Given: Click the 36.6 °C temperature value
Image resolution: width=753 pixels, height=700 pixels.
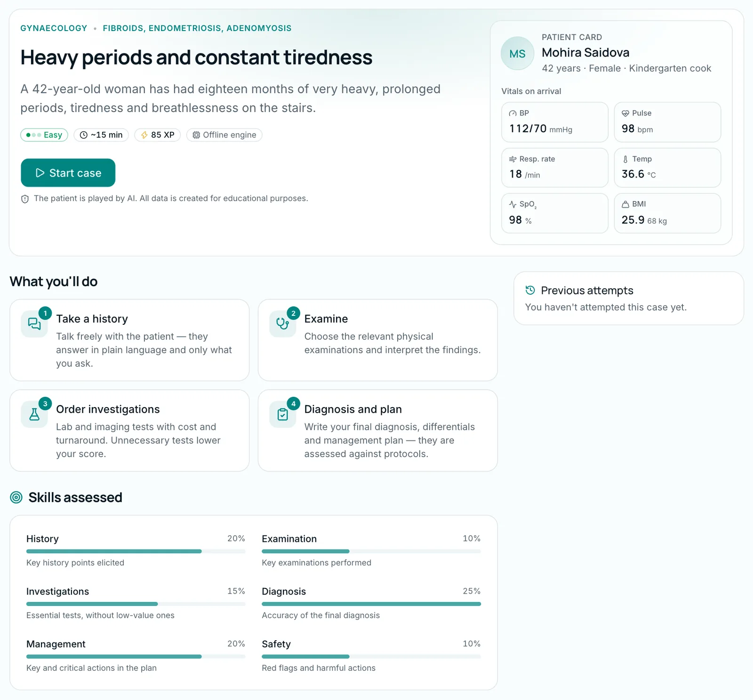Looking at the screenshot, I should 639,175.
